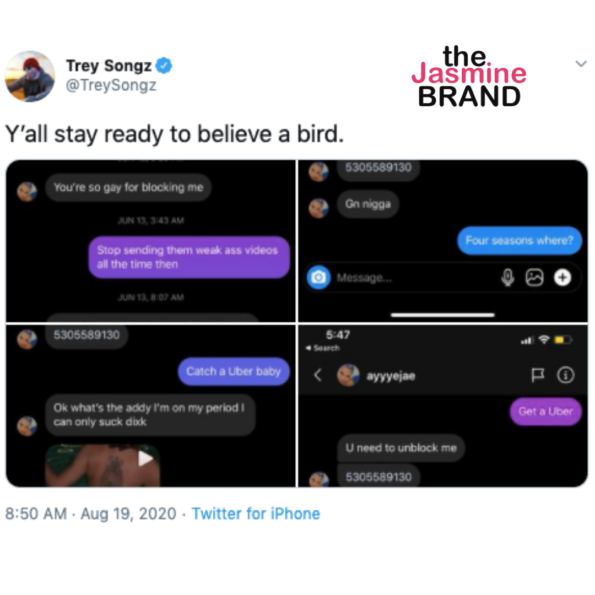
Task: Tap the back arrow beside ayyyejae
Action: click(x=318, y=375)
